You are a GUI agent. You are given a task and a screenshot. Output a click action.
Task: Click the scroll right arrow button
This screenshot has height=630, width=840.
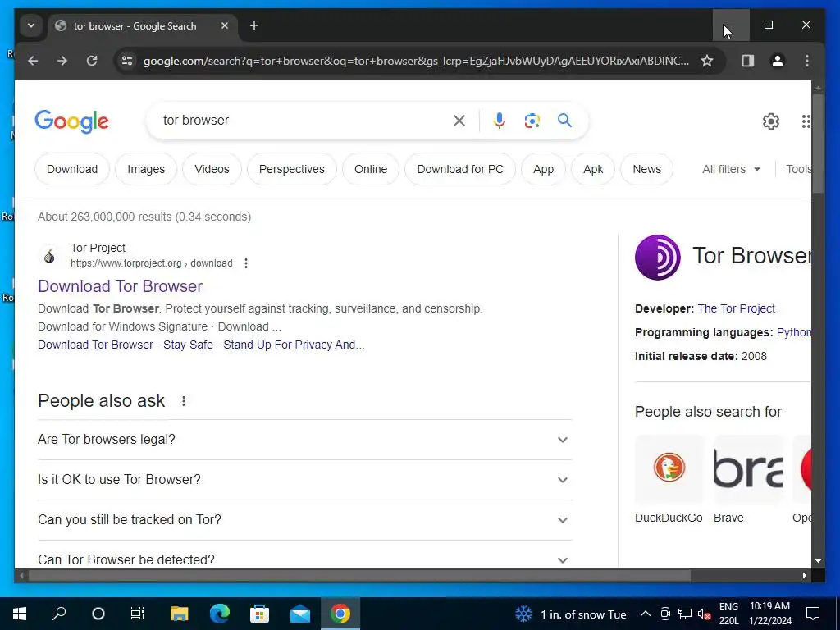click(805, 576)
